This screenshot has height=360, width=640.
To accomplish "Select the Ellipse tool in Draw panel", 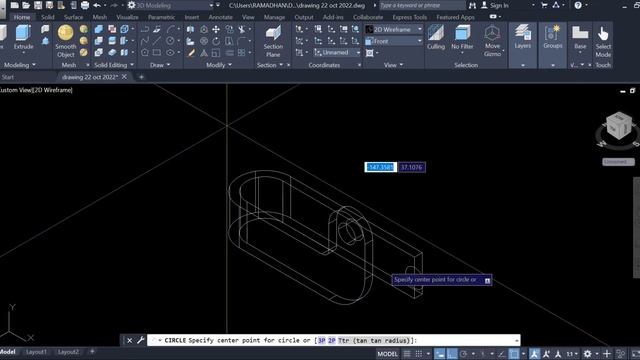I will click(x=170, y=52).
